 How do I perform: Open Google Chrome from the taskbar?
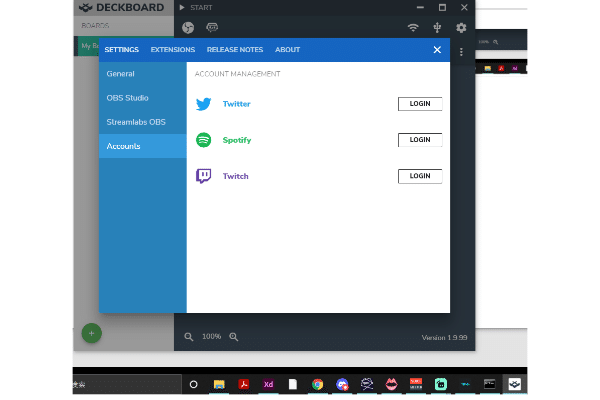[318, 384]
